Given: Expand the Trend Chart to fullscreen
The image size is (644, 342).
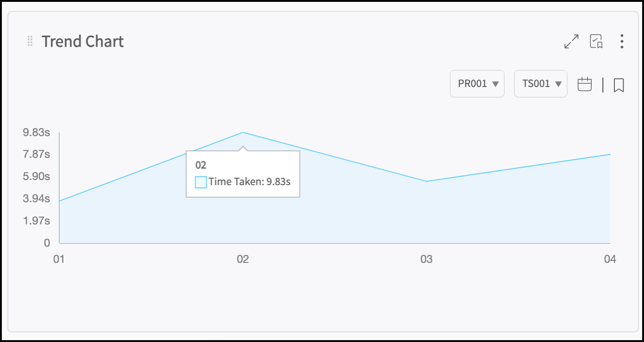Looking at the screenshot, I should [572, 42].
